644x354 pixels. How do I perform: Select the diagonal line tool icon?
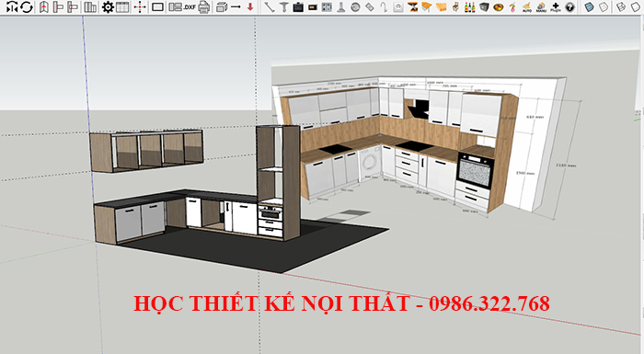click(269, 6)
